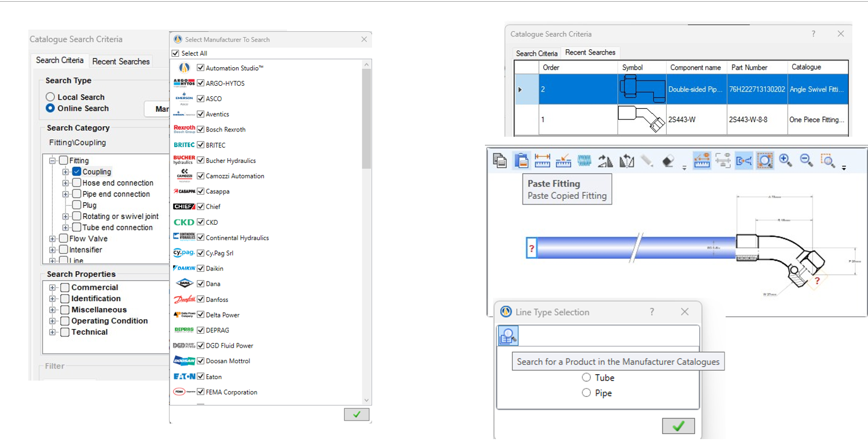Click the catalogue search icon in Line Type Selection
Viewport: 868px width, 442px height.
tap(508, 336)
